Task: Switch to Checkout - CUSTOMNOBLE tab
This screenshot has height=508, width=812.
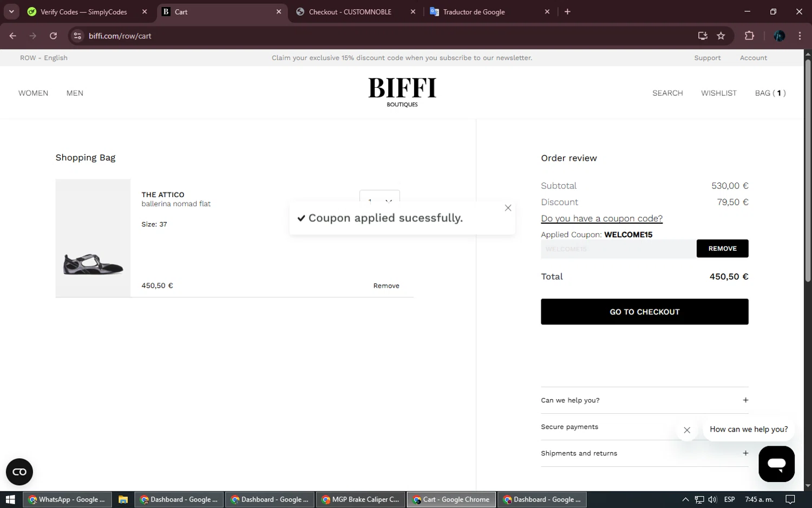Action: [x=350, y=11]
